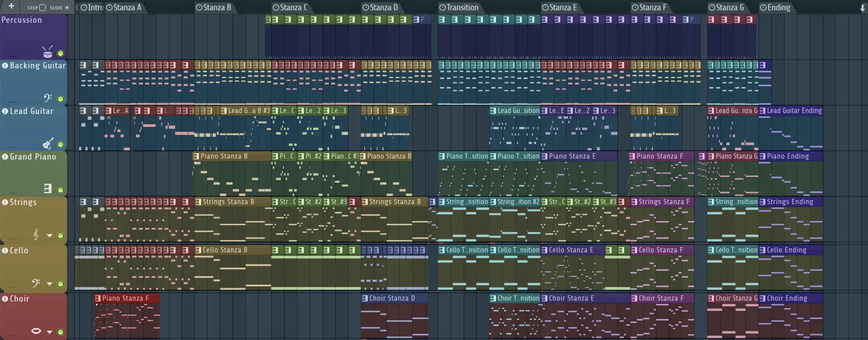This screenshot has width=868, height=340.
Task: Toggle the SLIDE option
Action: (67, 8)
